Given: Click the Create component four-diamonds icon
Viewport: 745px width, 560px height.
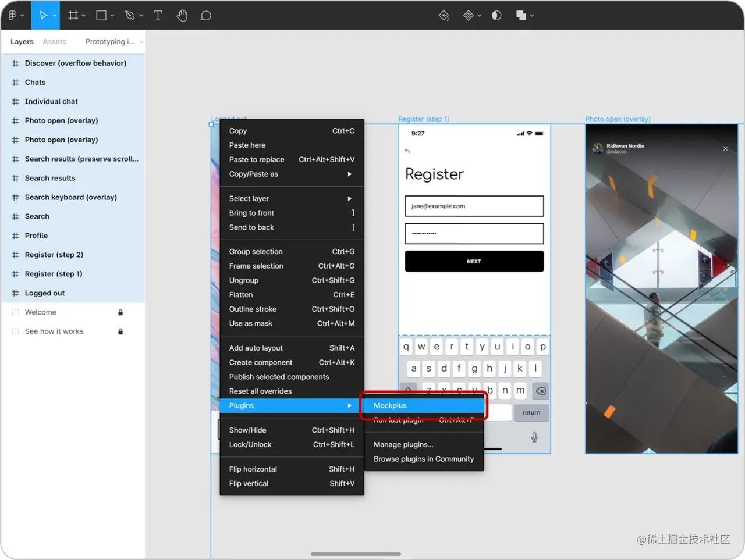Looking at the screenshot, I should click(469, 16).
